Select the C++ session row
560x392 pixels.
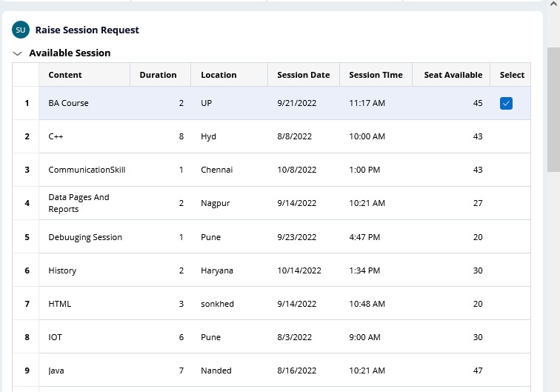[56, 136]
